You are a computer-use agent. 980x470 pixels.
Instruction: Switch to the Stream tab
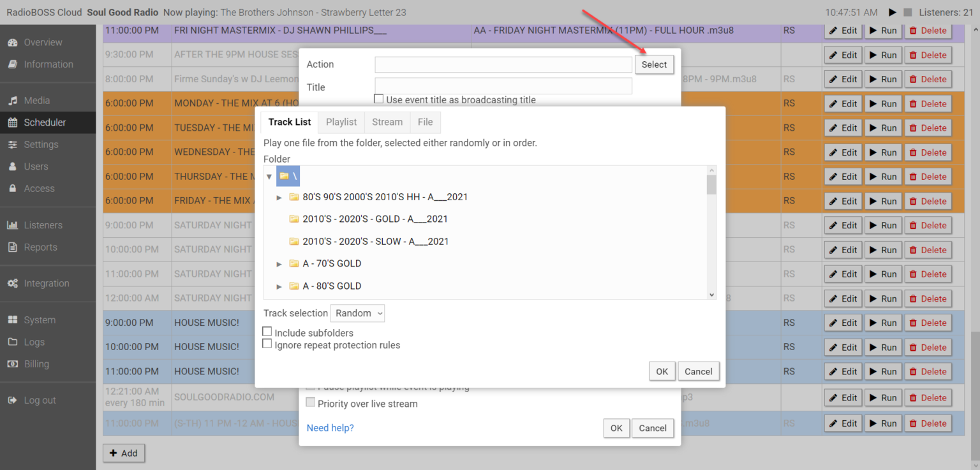(387, 122)
